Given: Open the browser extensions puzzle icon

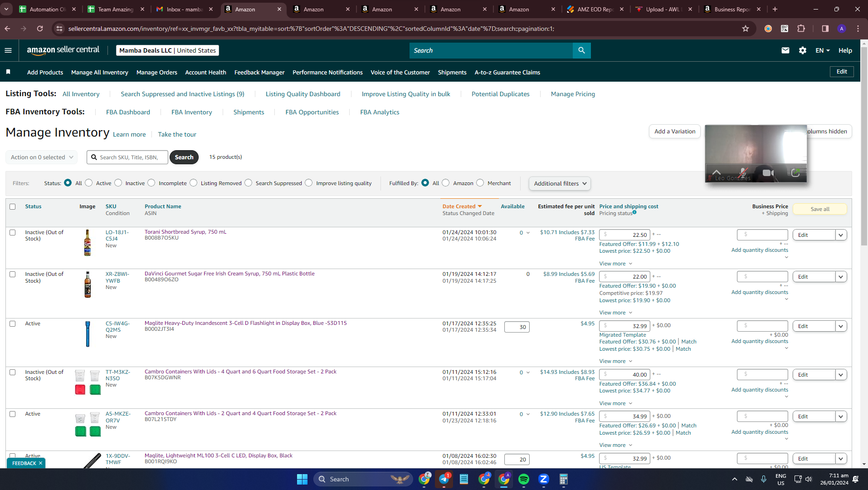Looking at the screenshot, I should point(801,29).
